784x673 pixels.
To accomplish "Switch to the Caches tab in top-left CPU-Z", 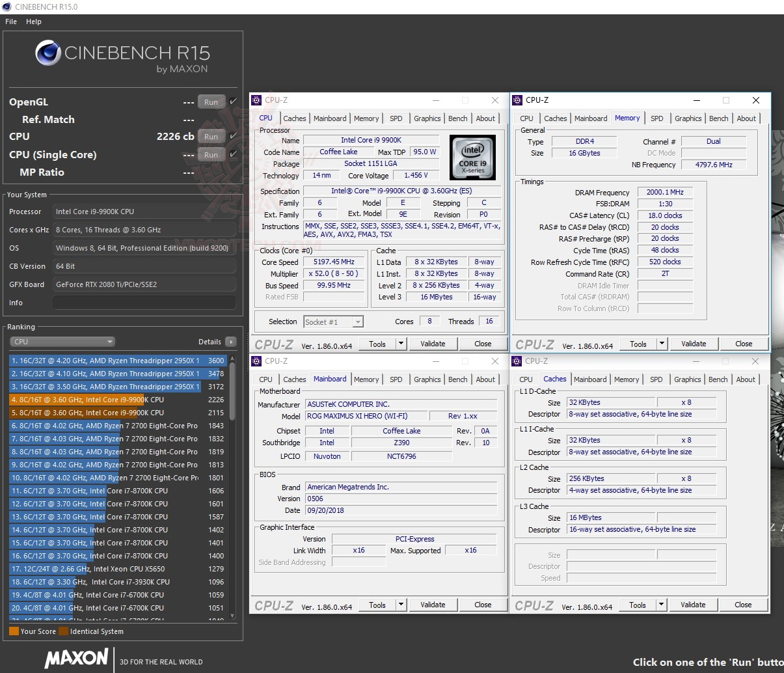I will pos(294,118).
